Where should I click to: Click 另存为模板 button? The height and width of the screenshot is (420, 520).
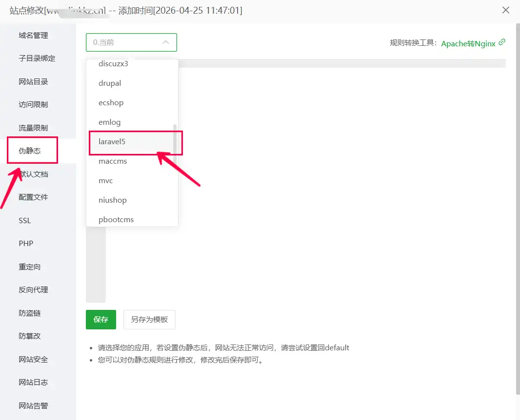pos(149,320)
